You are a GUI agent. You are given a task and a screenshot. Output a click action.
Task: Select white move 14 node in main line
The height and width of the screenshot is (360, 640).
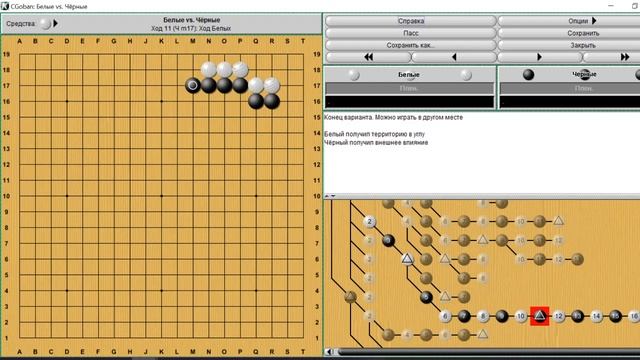tap(596, 316)
